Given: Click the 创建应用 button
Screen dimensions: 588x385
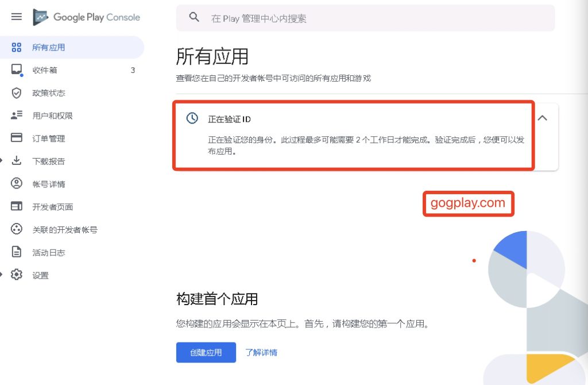Looking at the screenshot, I should (206, 352).
